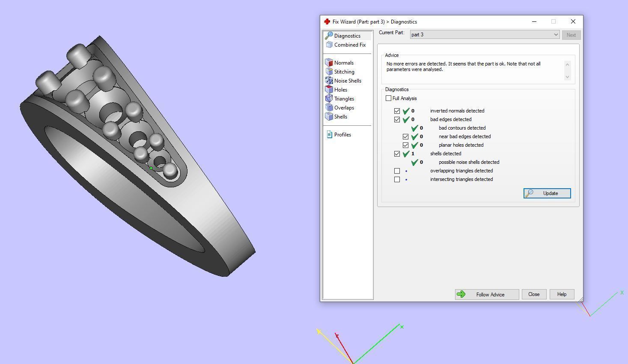Click the Close button in the dialog
Screen dimensions: 628x364
pos(534,294)
